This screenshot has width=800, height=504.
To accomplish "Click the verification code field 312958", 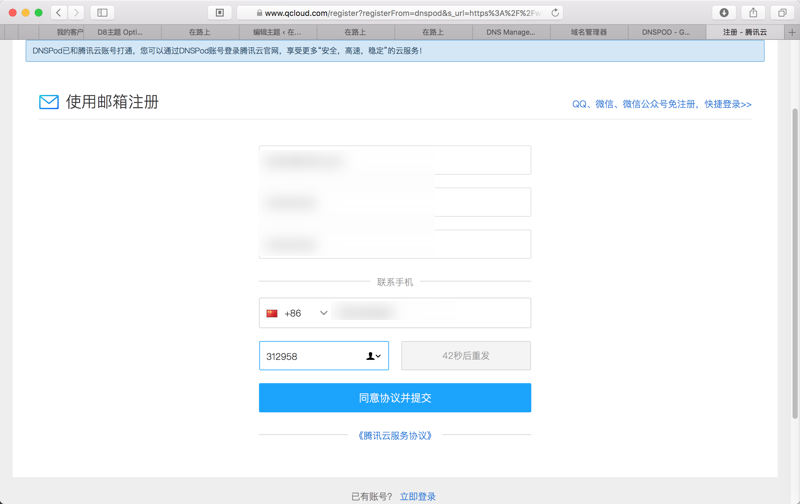I will tap(324, 356).
